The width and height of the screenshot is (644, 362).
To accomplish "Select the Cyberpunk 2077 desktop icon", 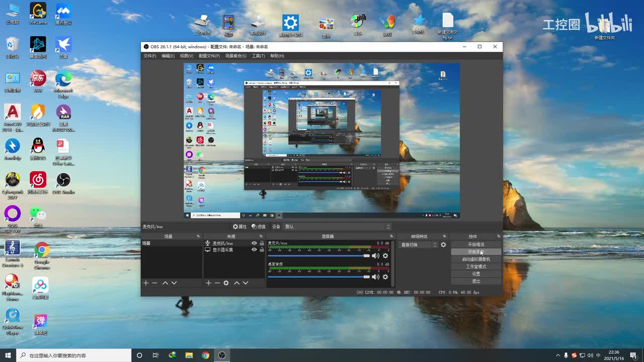I will tap(13, 186).
